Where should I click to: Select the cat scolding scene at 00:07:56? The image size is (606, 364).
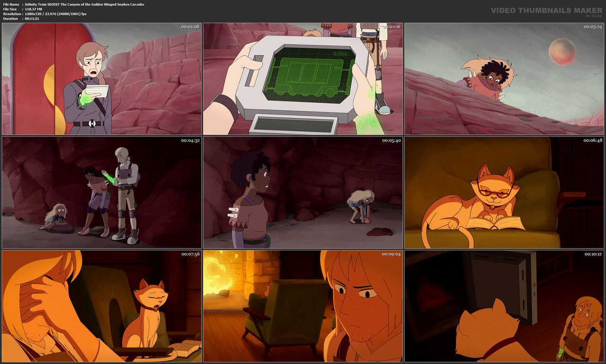tap(102, 305)
